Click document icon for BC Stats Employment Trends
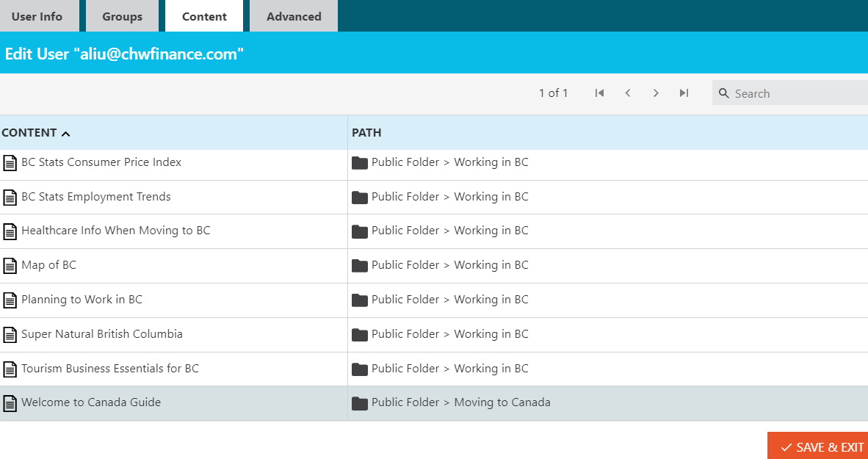The height and width of the screenshot is (459, 868). [x=10, y=197]
